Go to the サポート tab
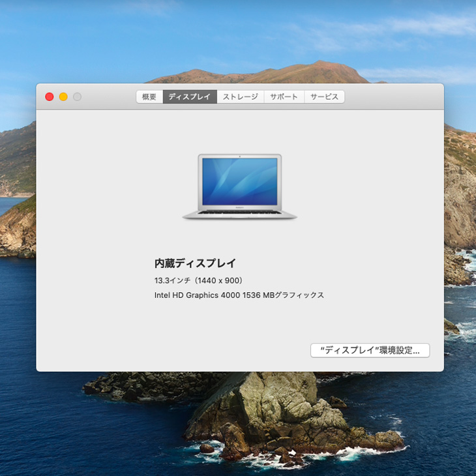 tap(284, 97)
